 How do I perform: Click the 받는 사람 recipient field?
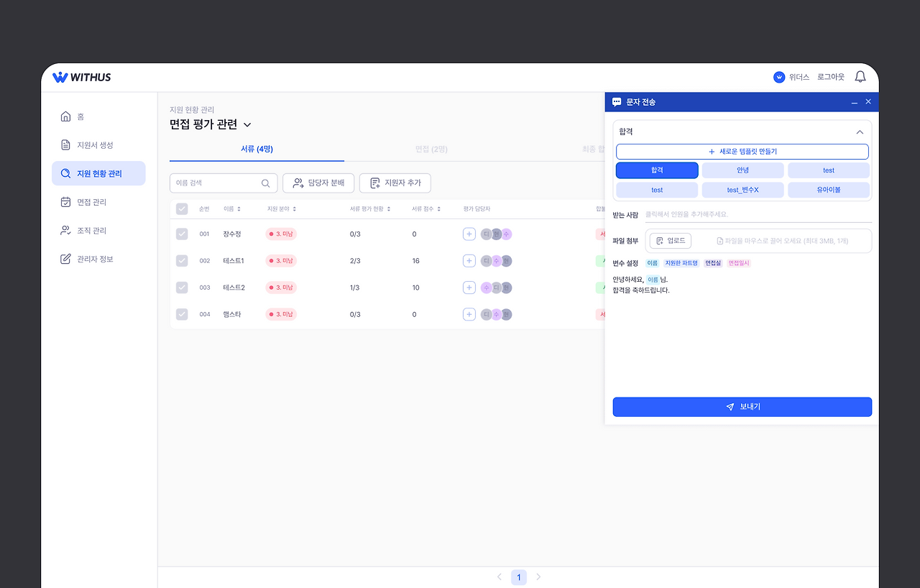coord(758,214)
